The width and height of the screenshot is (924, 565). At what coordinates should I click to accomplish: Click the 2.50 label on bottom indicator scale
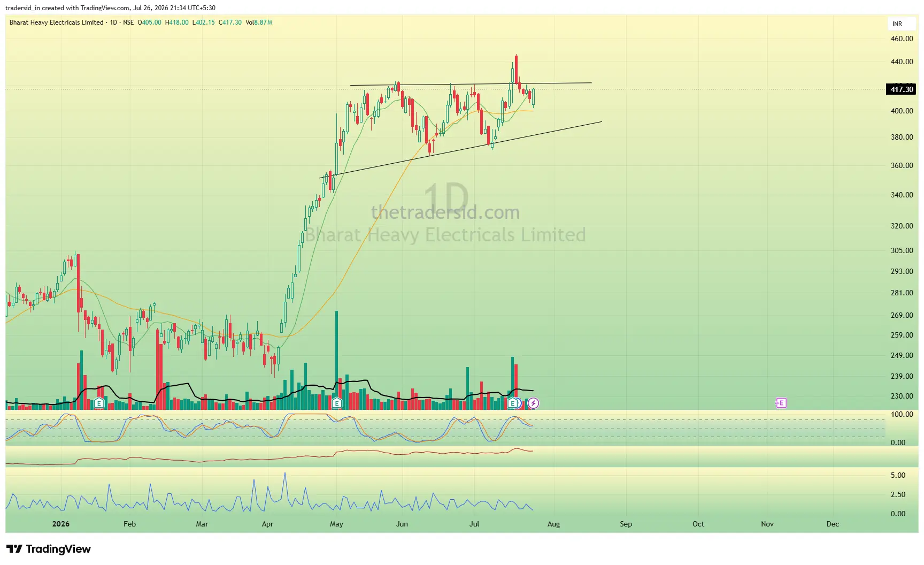pyautogui.click(x=898, y=494)
